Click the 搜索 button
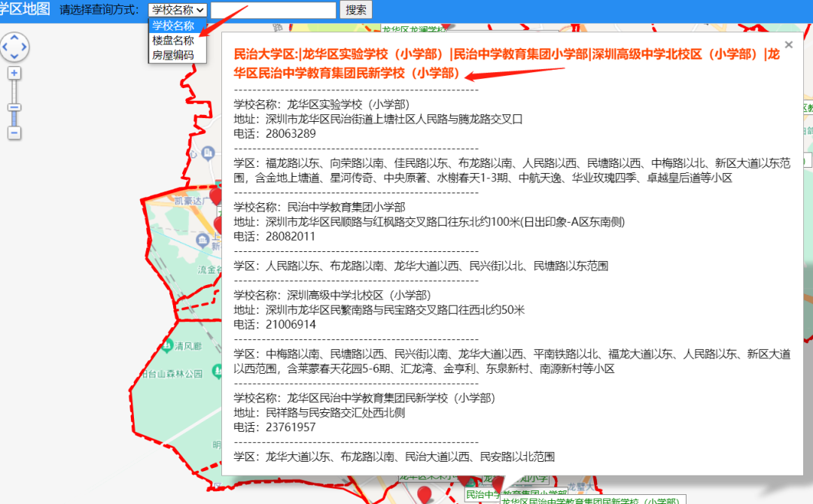 tap(355, 10)
